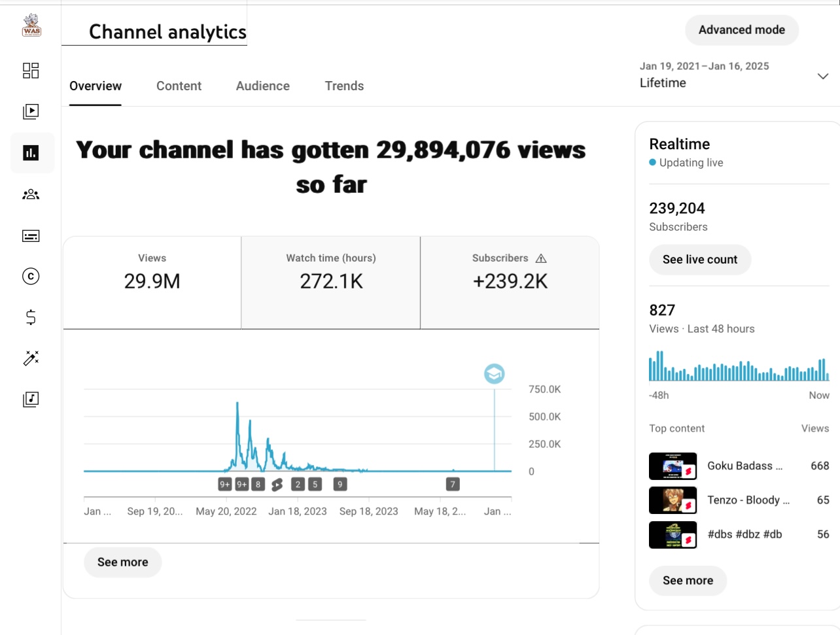Open the Community people icon in sidebar
Viewport: 840px width, 635px height.
coord(31,194)
